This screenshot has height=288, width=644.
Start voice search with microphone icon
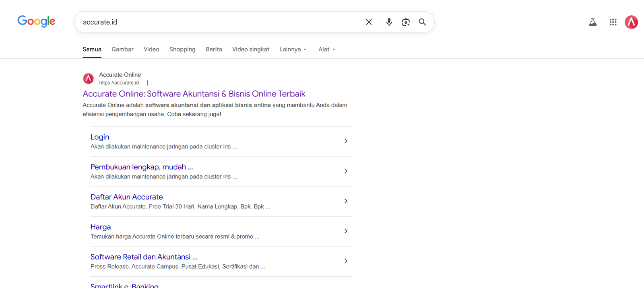[x=389, y=22]
